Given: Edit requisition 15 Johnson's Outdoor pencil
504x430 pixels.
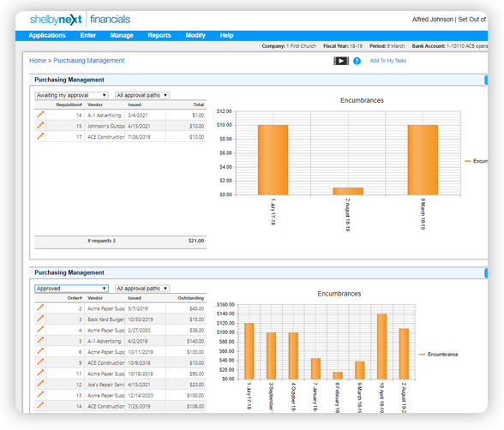Looking at the screenshot, I should point(40,125).
